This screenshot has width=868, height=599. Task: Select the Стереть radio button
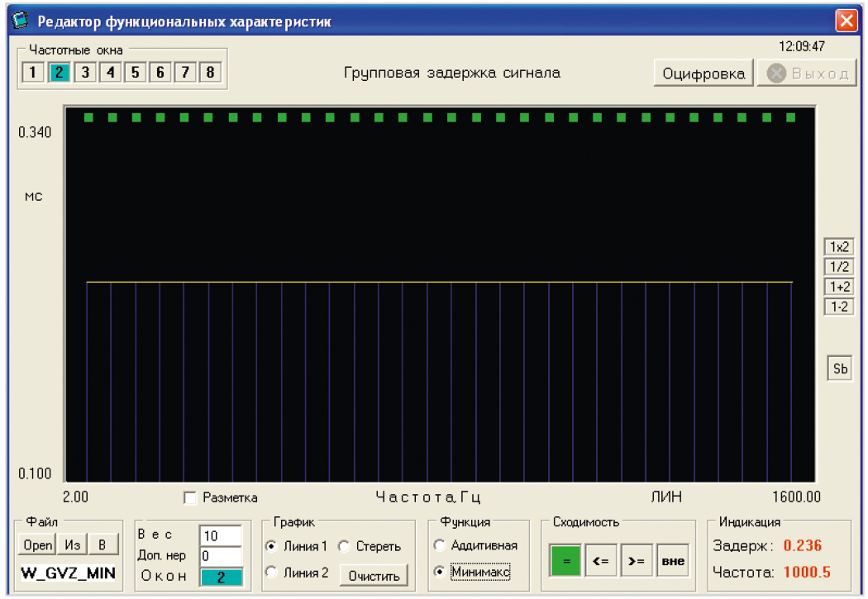coord(344,546)
